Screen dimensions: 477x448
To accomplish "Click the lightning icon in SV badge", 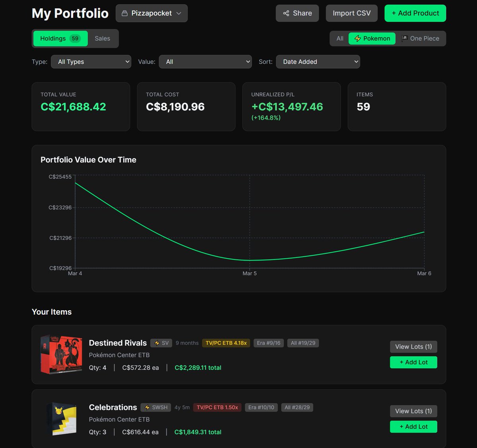I will [x=157, y=343].
